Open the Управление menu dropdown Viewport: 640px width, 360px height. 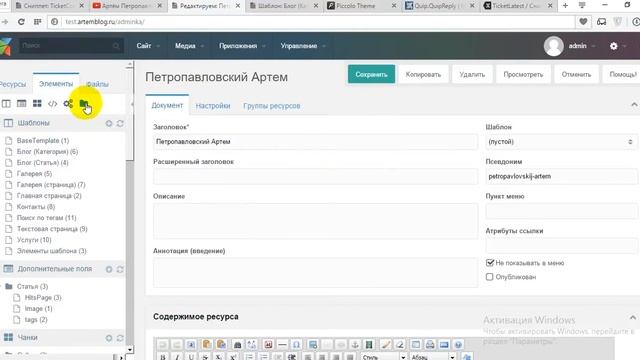coord(303,46)
